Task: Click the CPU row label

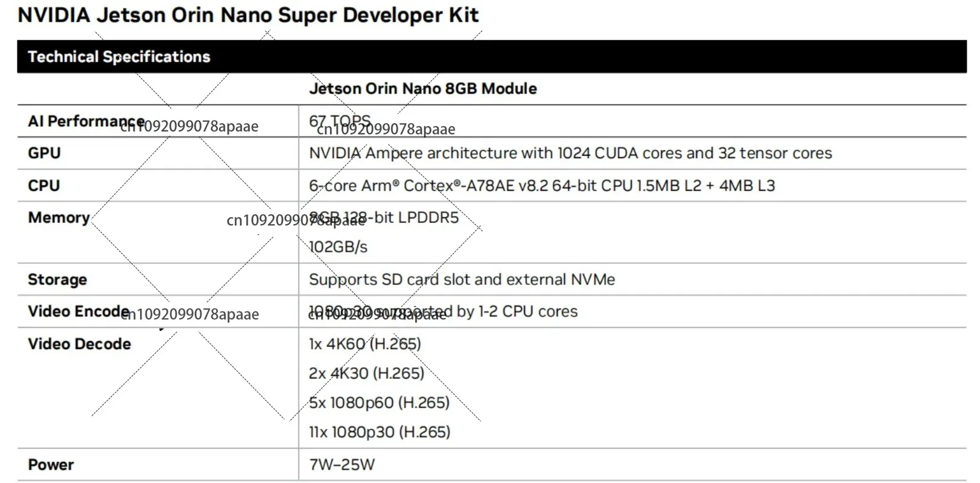Action: tap(43, 185)
